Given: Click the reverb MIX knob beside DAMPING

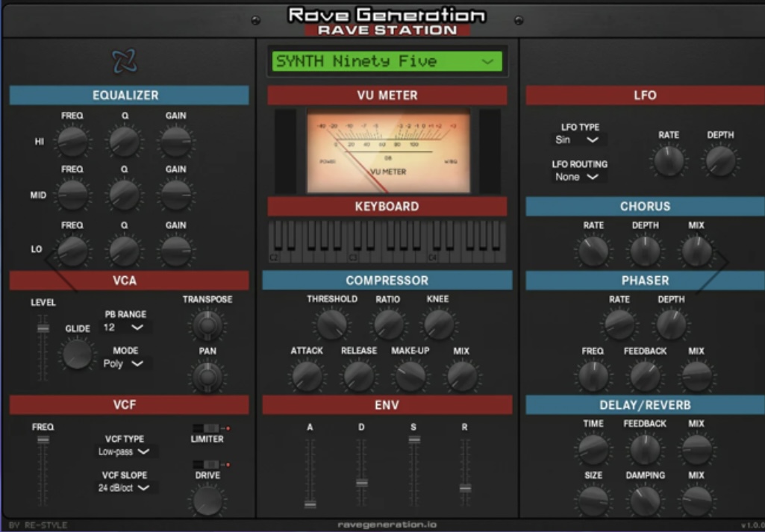Looking at the screenshot, I should pos(696,501).
